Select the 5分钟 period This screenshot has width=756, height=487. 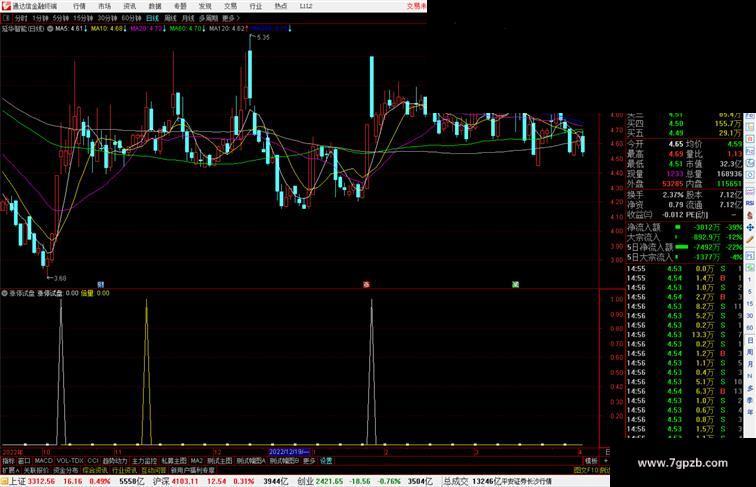click(61, 18)
